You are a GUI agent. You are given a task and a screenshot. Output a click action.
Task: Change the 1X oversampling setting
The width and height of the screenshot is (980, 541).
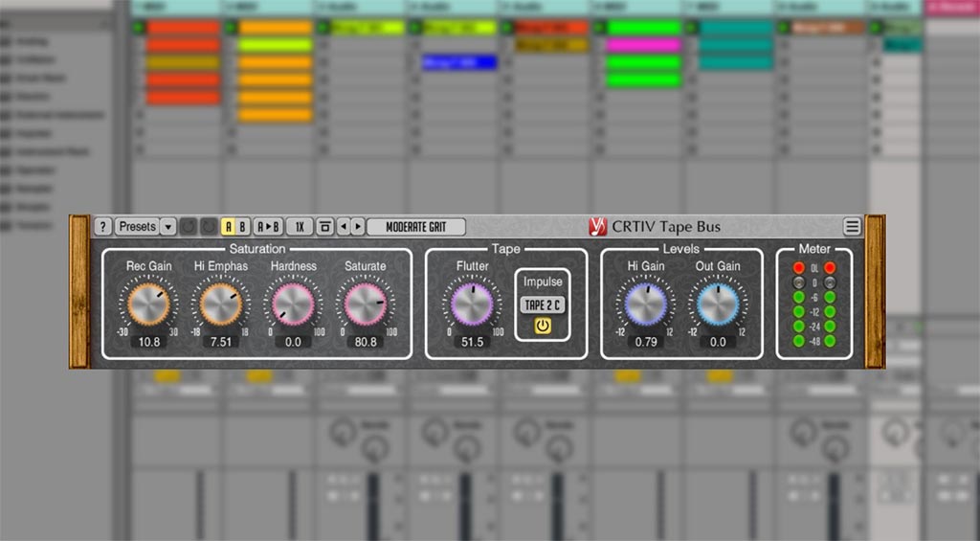pos(300,226)
